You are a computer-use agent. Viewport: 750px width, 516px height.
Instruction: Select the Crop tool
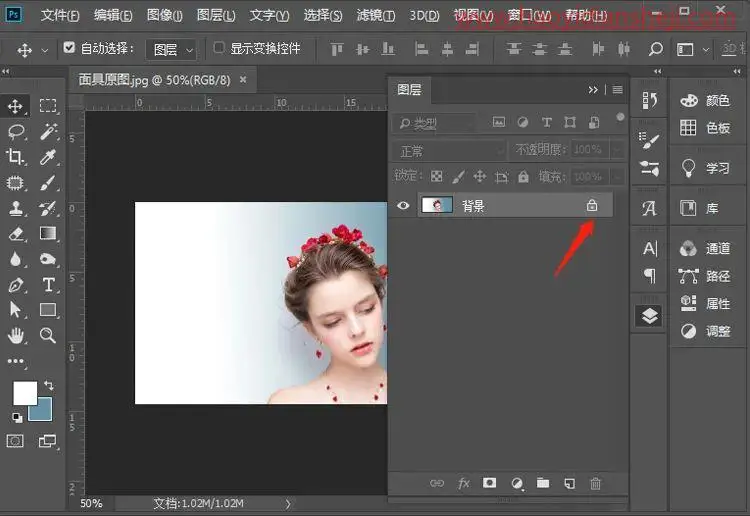(15, 156)
